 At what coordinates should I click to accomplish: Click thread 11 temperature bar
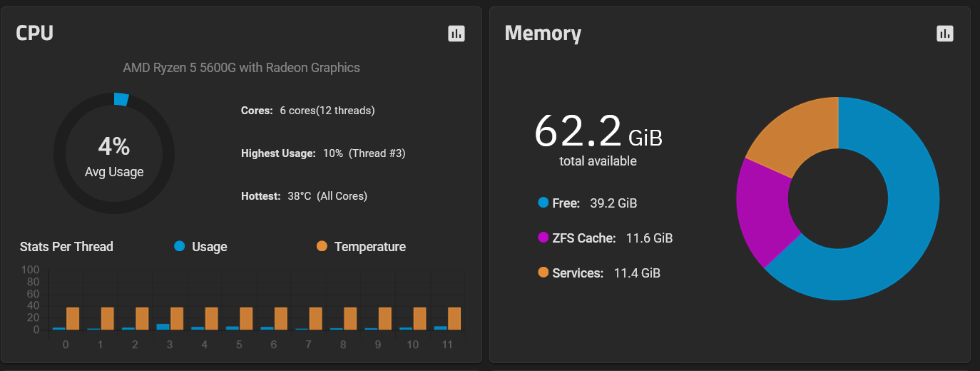point(454,318)
